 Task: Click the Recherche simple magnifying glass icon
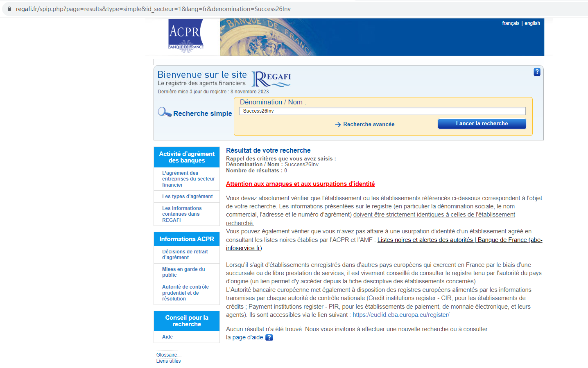165,112
